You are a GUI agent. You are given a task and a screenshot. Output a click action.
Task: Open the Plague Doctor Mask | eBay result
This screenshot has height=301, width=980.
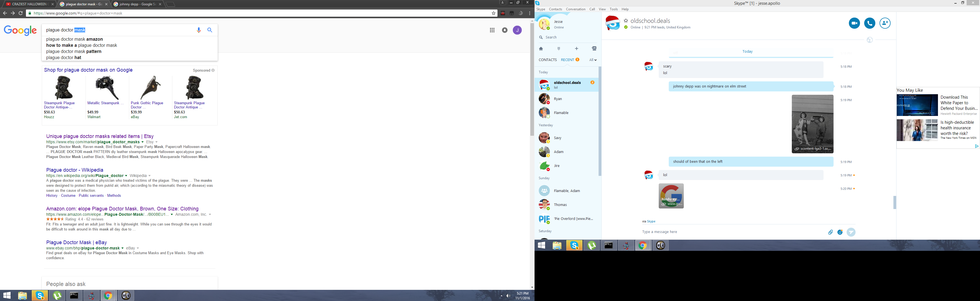(77, 242)
